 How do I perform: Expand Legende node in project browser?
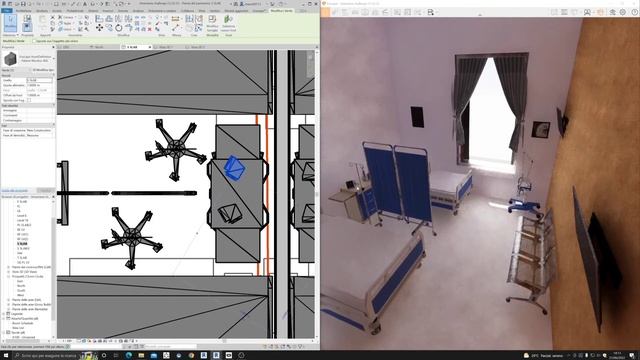point(4,314)
